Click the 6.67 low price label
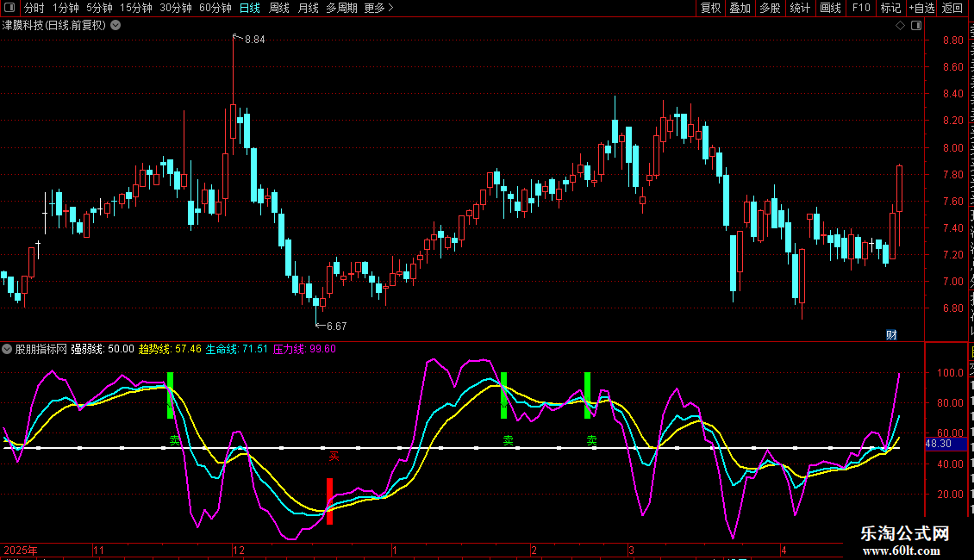Screen dimensions: 974x560 (x=337, y=326)
